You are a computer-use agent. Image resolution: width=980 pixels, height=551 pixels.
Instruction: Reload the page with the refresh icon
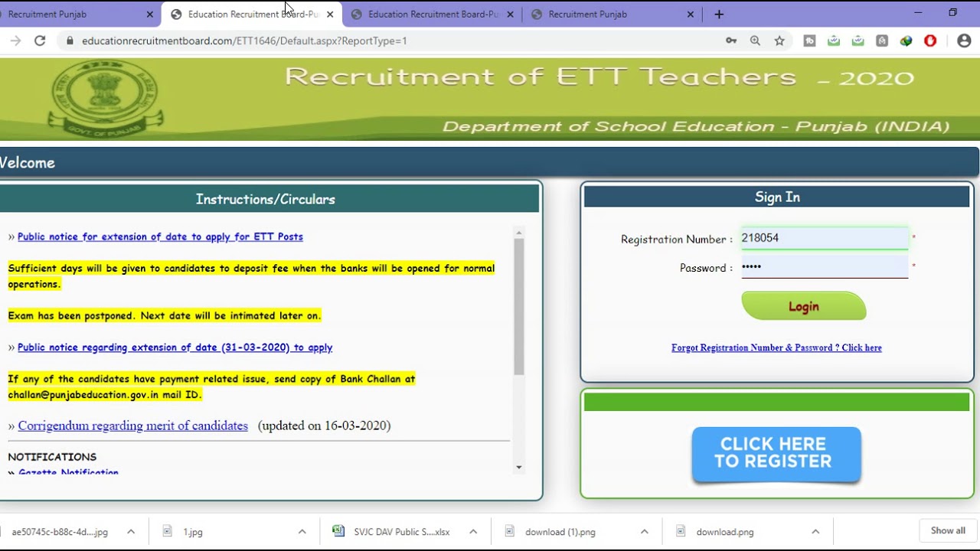(40, 41)
